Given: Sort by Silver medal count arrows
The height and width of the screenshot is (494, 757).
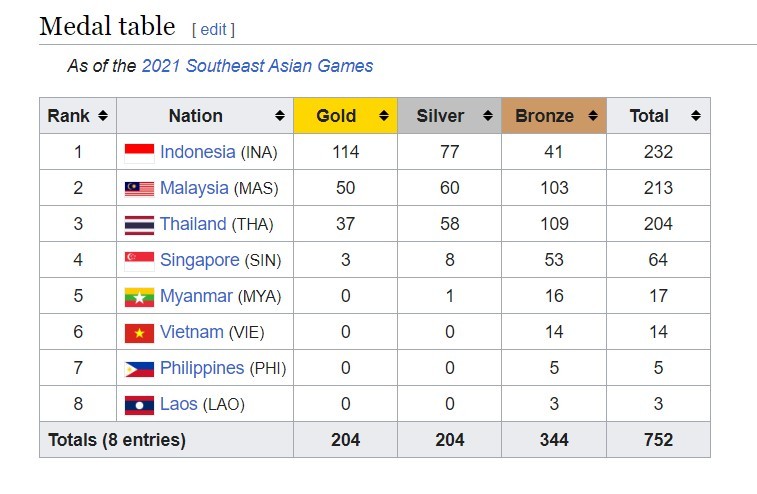Looking at the screenshot, I should pos(488,115).
